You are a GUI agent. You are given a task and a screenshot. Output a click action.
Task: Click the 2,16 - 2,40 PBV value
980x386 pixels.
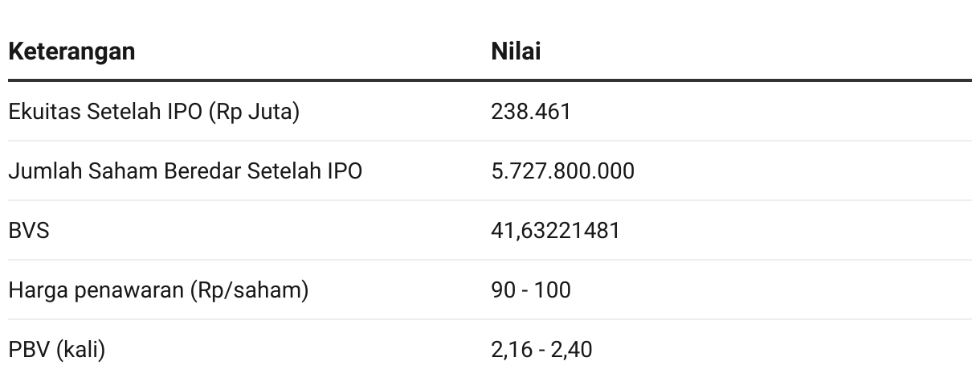[x=541, y=349]
